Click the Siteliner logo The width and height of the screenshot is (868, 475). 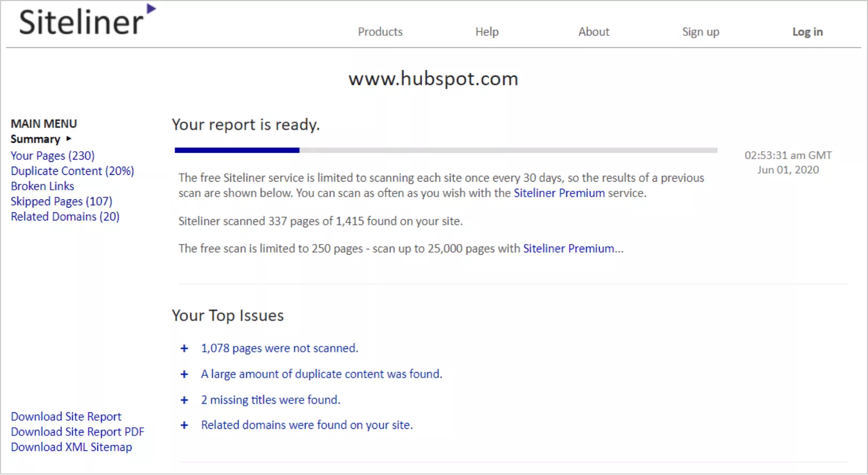(87, 20)
